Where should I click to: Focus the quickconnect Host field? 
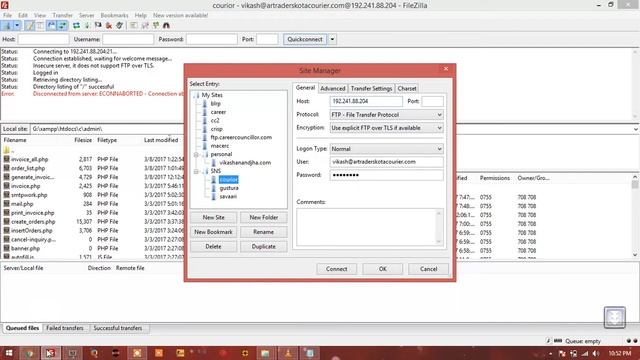pos(43,39)
